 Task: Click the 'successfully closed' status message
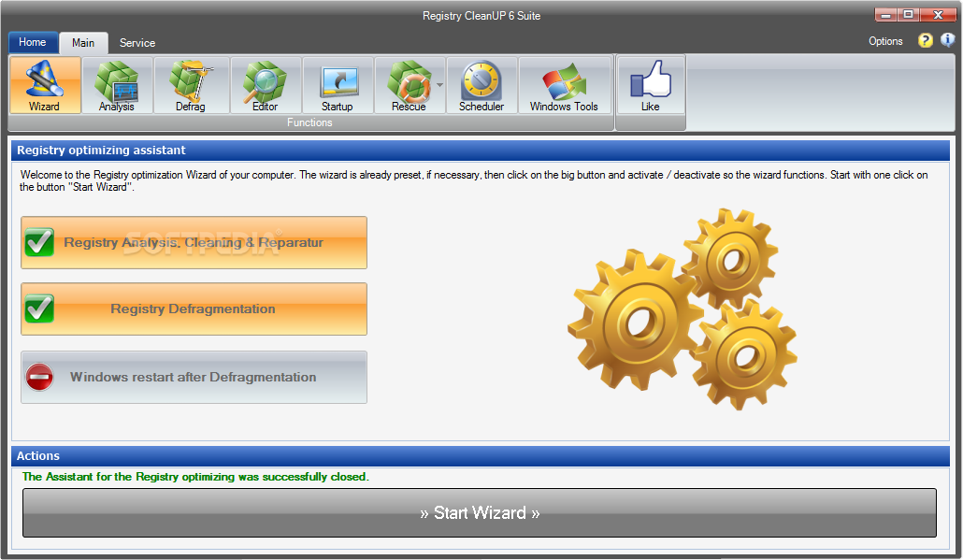click(195, 477)
